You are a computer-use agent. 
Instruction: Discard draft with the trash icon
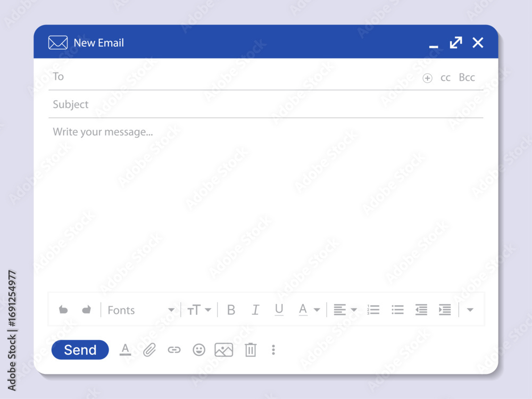click(x=251, y=350)
